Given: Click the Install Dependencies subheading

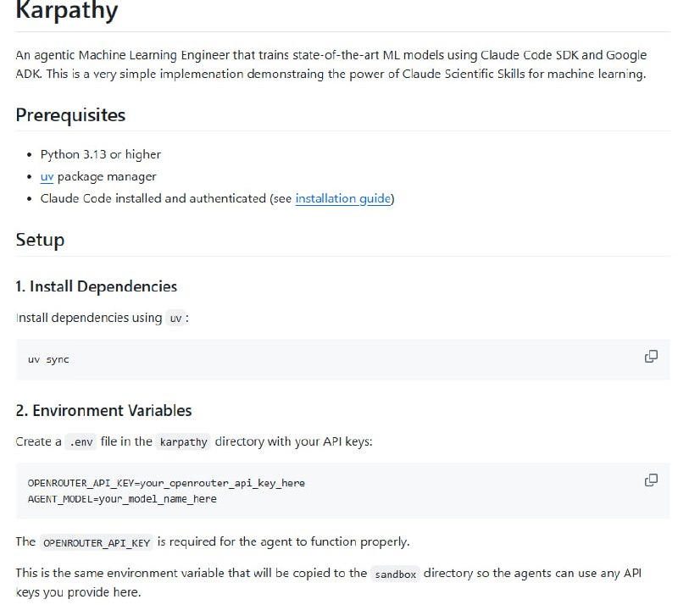Looking at the screenshot, I should [x=96, y=286].
